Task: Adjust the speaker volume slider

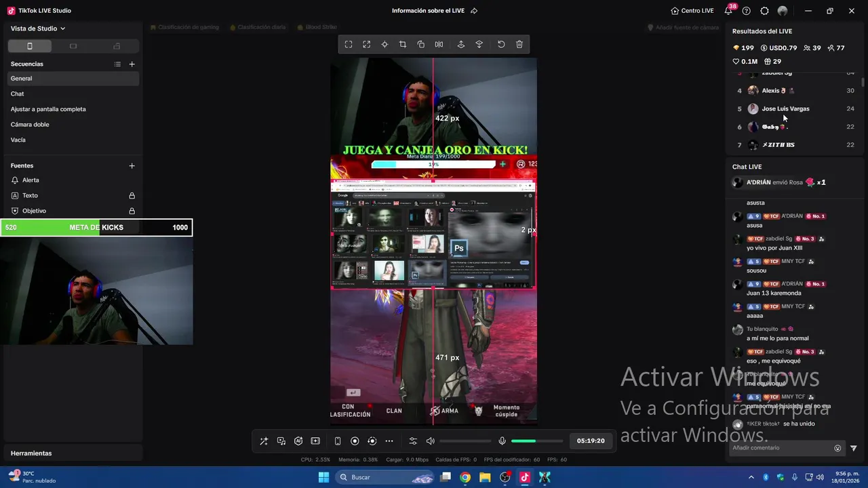Action: coord(465,441)
